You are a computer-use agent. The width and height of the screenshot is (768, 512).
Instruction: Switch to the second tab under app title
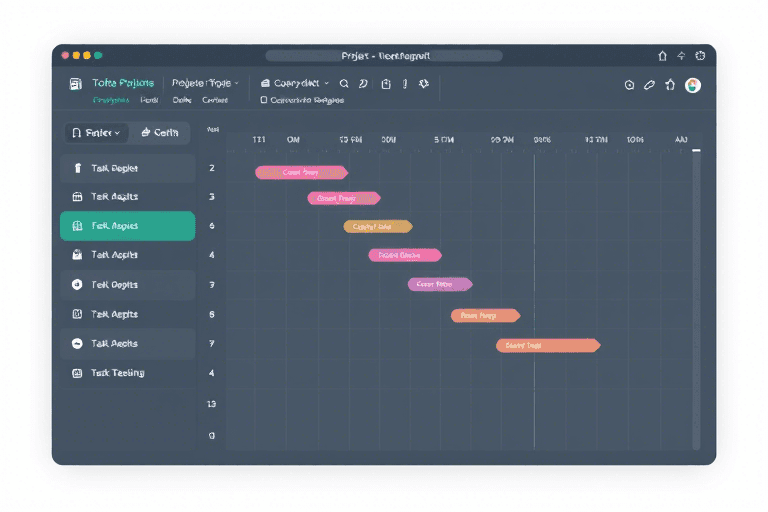[x=149, y=100]
